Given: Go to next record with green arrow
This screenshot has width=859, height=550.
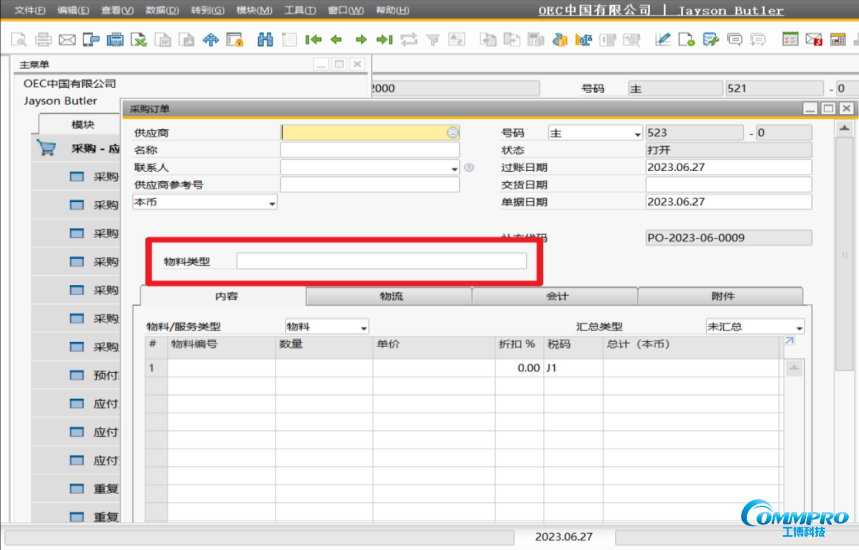Looking at the screenshot, I should (x=360, y=39).
